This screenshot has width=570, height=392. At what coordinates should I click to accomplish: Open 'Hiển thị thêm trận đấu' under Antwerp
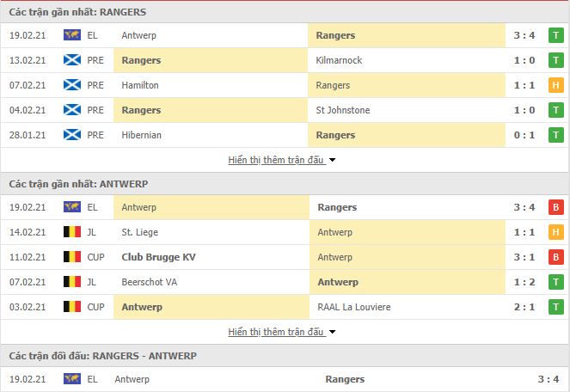click(276, 332)
